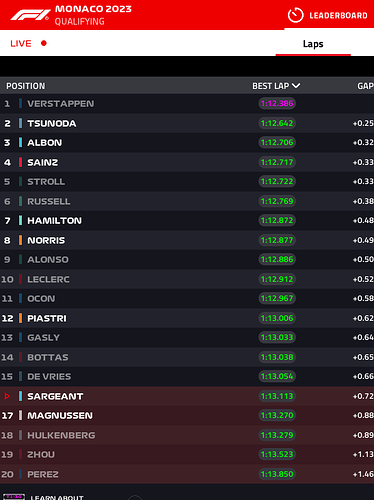Select Tsunoda's row in standings
Viewport: 374px width, 500px height.
187,123
